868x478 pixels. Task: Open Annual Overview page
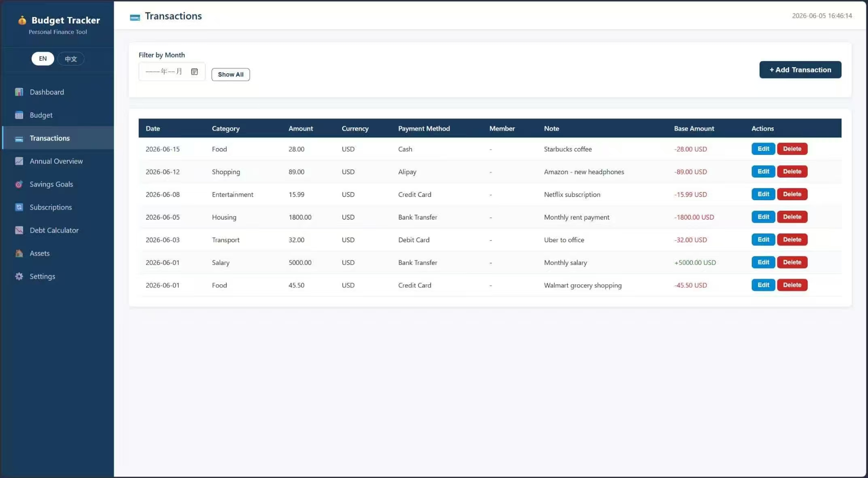tap(58, 161)
